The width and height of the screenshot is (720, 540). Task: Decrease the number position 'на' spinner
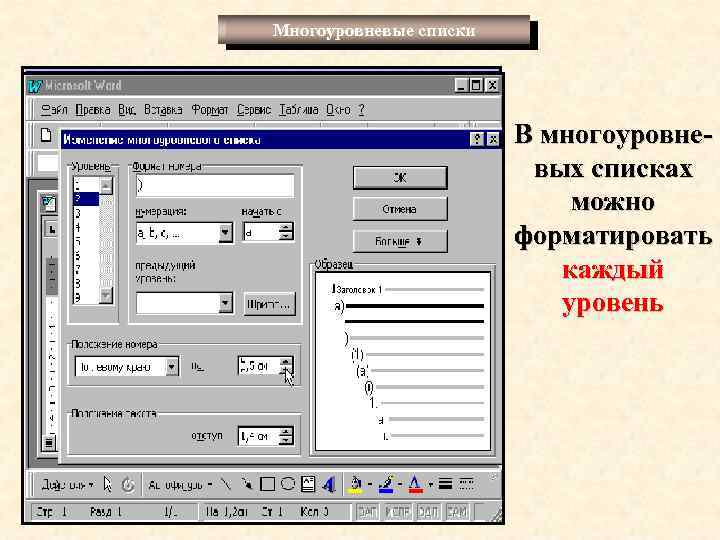pyautogui.click(x=286, y=371)
